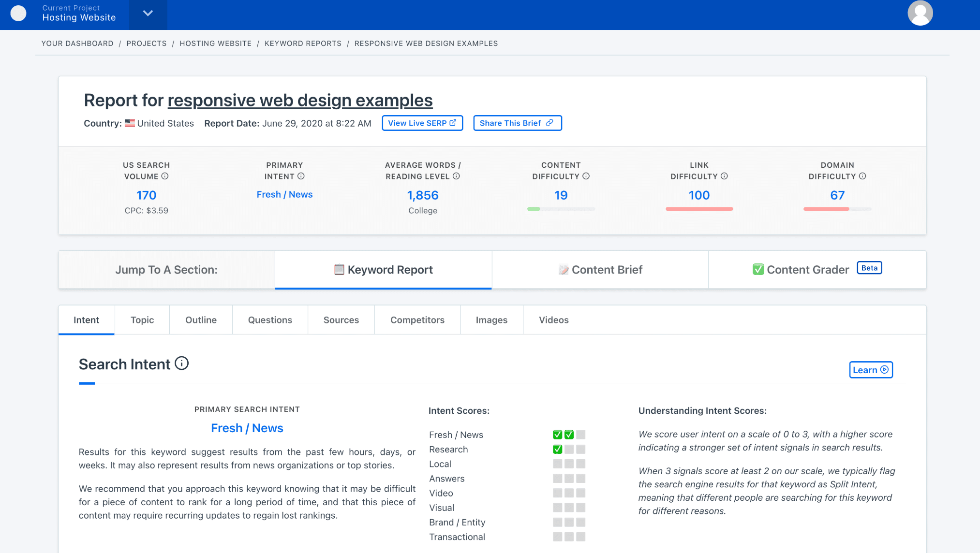Screen dimensions: 980x553
Task: Click Fresh / News under Primary Intent stat
Action: (x=284, y=194)
